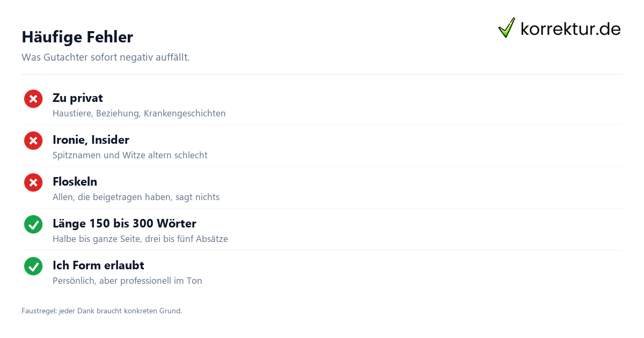Click Halbe bis ganze Seite description
644x338 pixels.
point(140,239)
